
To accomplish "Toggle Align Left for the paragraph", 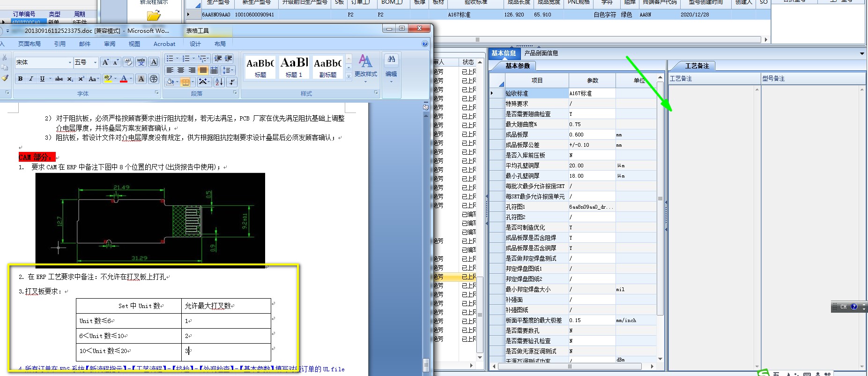I will point(170,70).
